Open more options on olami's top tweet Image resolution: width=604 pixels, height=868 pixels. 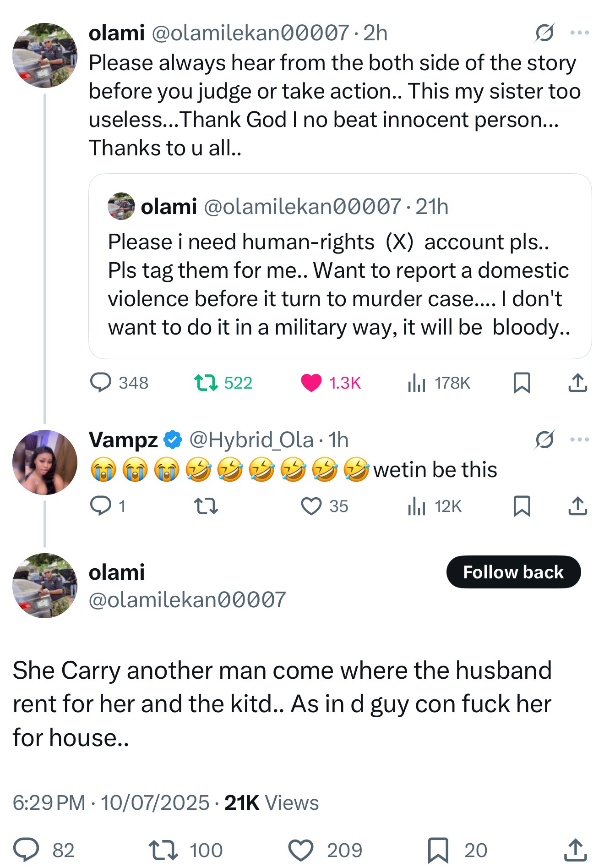(579, 33)
